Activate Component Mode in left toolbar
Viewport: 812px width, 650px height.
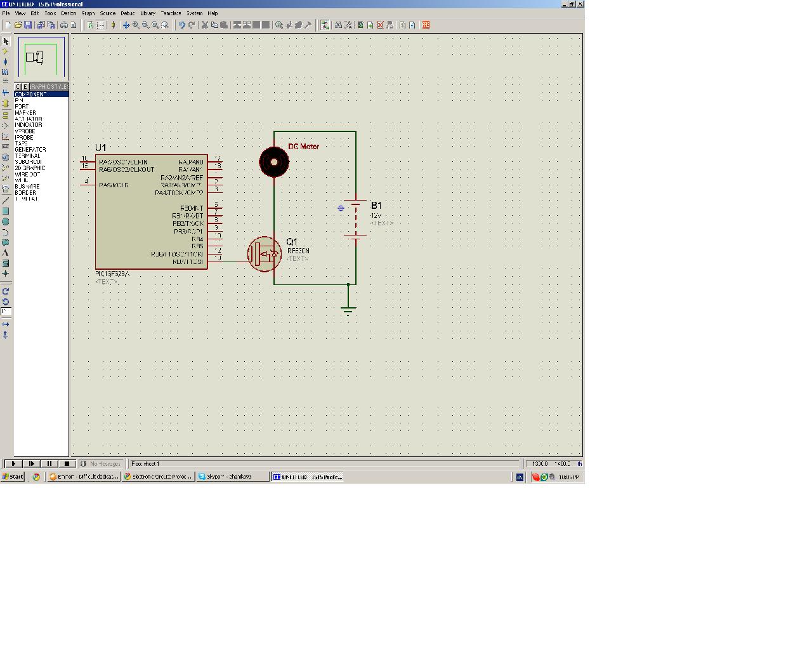6,51
